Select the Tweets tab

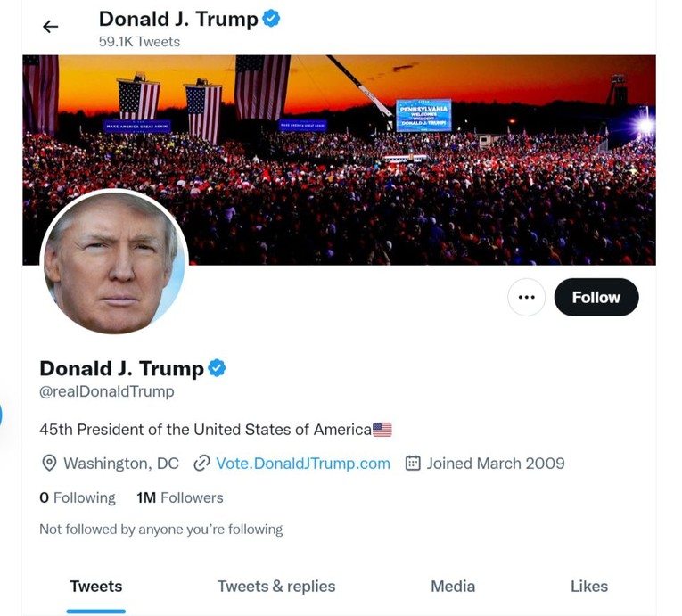tap(96, 586)
